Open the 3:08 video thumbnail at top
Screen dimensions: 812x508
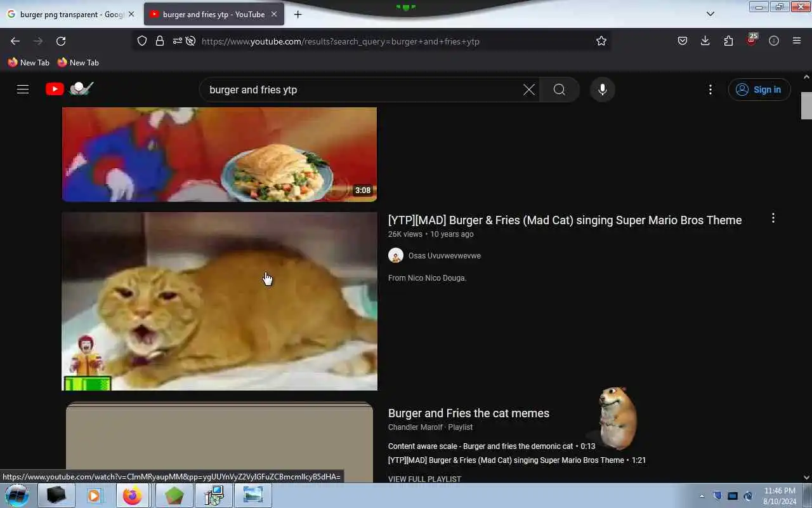tap(219, 154)
